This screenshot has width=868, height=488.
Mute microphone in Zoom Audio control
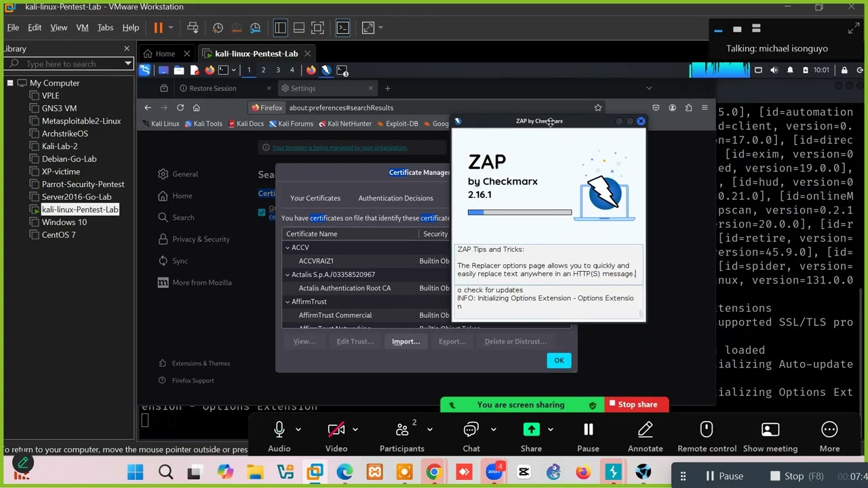tap(279, 436)
